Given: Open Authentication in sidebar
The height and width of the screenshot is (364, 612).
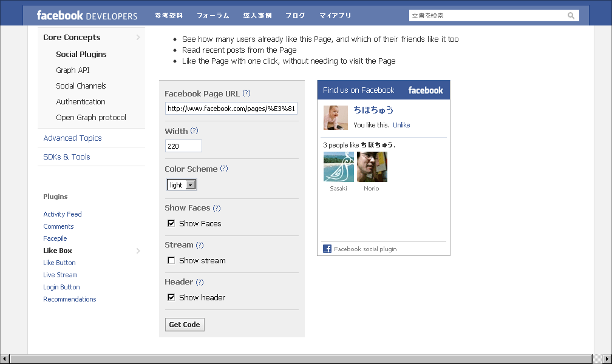Looking at the screenshot, I should 80,101.
